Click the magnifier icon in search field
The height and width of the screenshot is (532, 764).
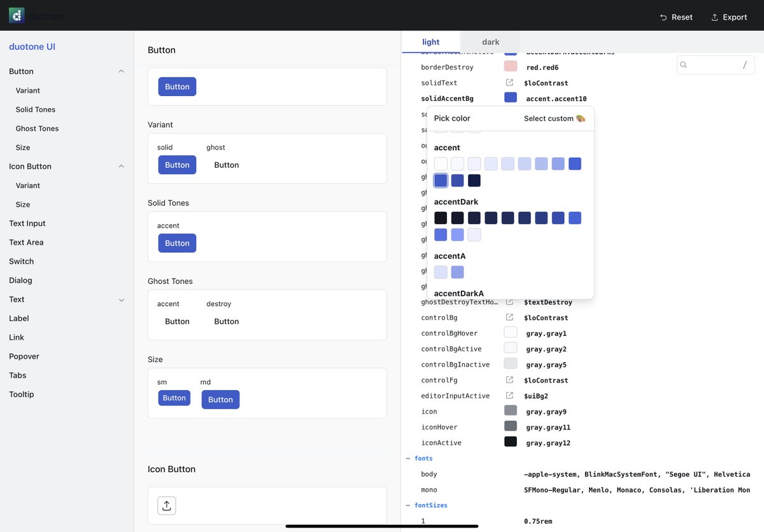point(684,65)
